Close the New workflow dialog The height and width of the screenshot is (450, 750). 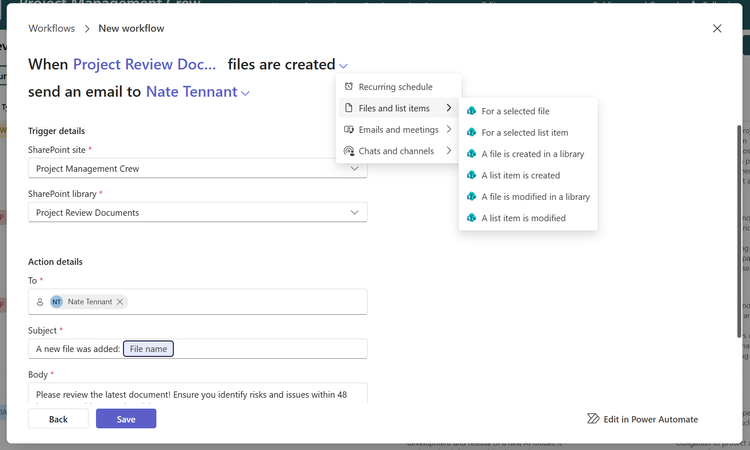point(717,29)
